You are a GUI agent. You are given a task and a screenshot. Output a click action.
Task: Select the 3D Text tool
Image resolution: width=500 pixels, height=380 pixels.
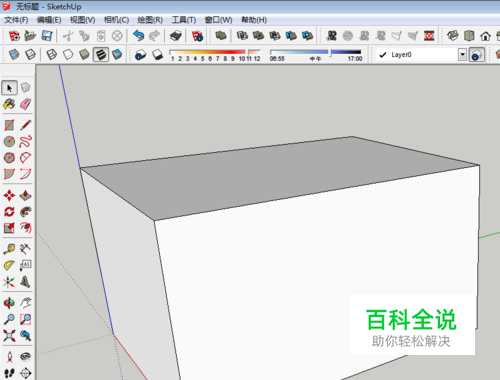click(26, 282)
